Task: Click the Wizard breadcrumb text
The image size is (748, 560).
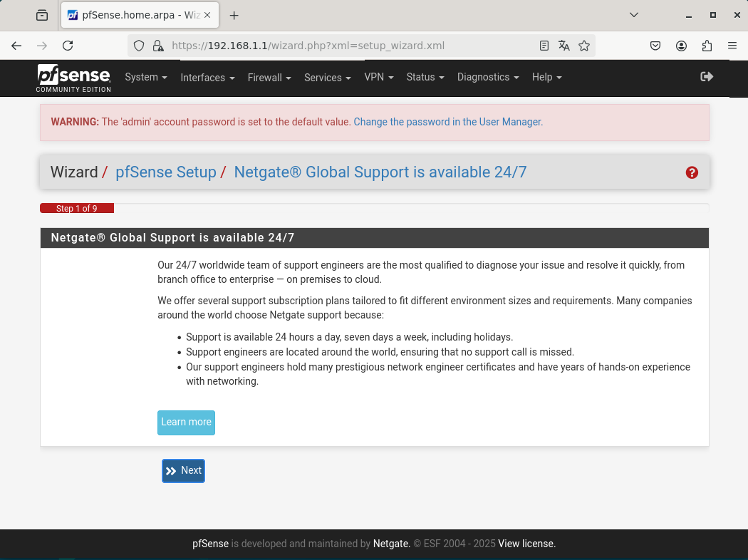Action: point(74,172)
